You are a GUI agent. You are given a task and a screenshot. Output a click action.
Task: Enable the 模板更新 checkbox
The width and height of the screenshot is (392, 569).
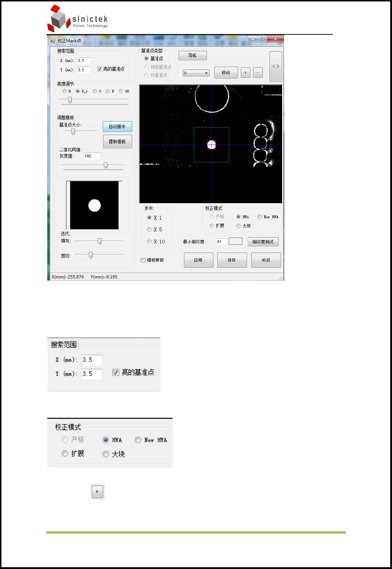(x=143, y=260)
